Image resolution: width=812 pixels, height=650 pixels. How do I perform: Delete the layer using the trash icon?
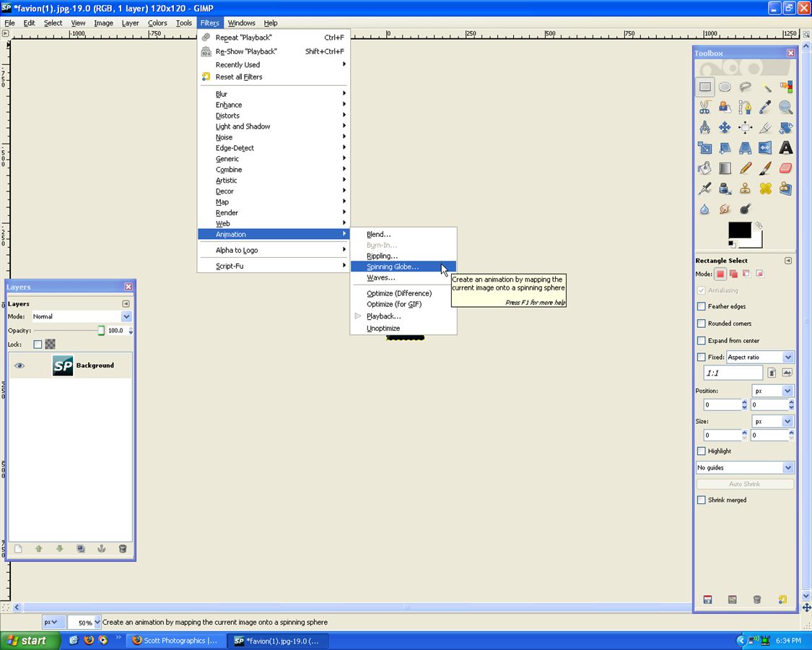coord(123,549)
